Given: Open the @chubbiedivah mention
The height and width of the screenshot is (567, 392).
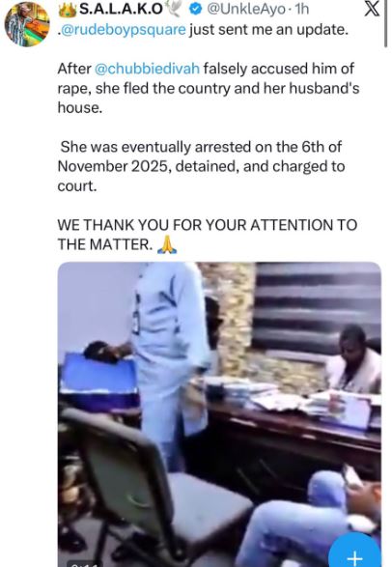Looking at the screenshot, I should (147, 69).
